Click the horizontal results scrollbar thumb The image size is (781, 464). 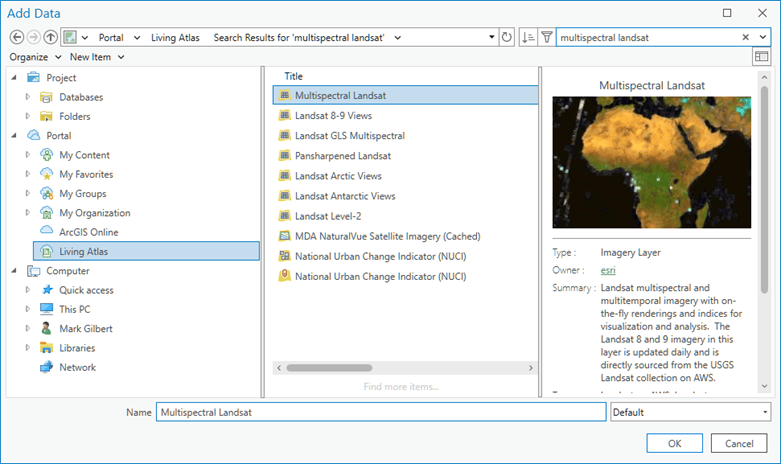tap(329, 368)
